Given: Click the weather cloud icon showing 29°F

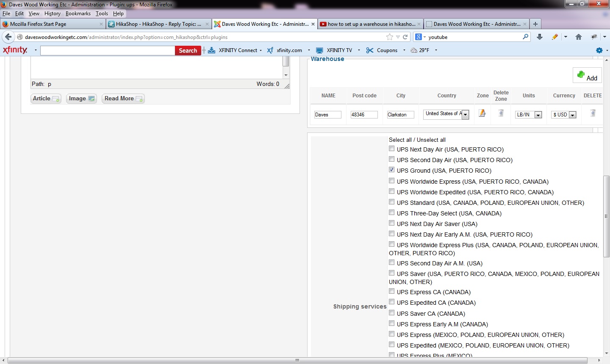Looking at the screenshot, I should 414,50.
